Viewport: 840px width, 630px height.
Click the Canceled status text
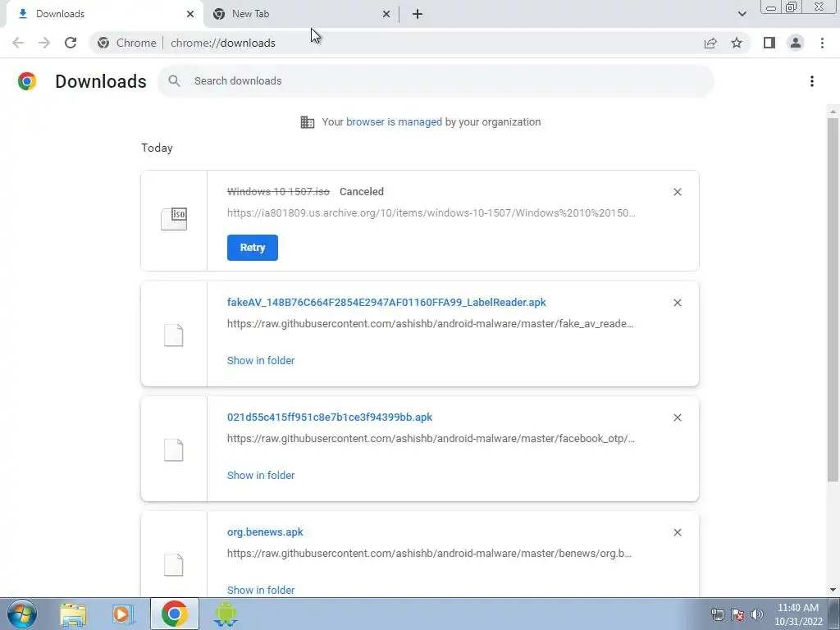coord(362,191)
